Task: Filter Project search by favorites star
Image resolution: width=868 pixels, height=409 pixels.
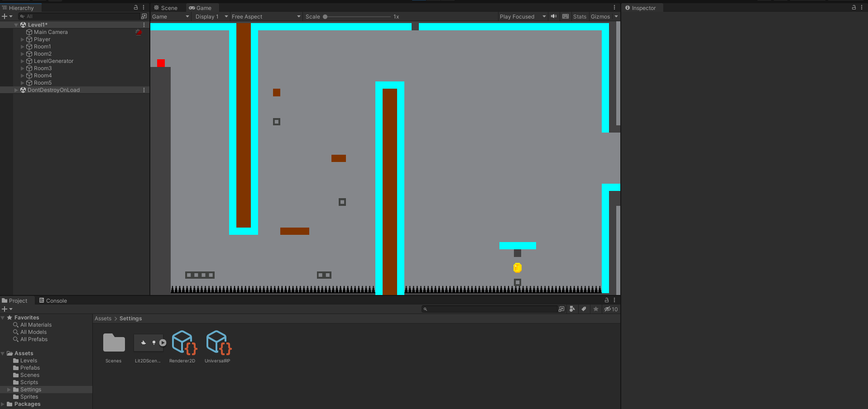Action: click(595, 309)
